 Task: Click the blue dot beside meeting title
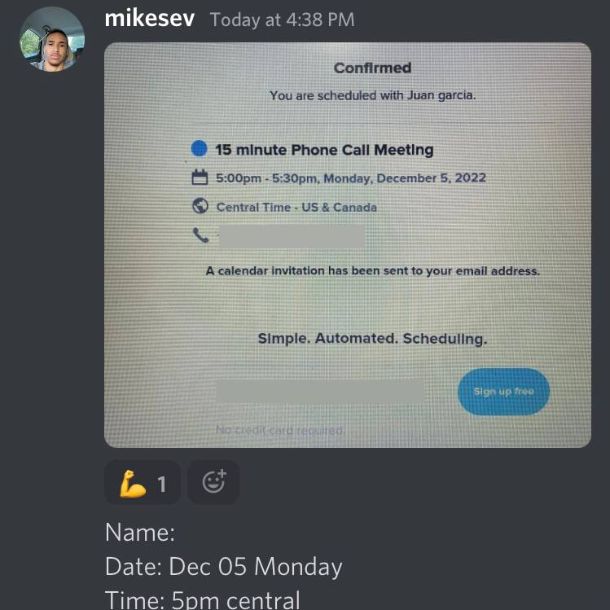click(x=199, y=148)
